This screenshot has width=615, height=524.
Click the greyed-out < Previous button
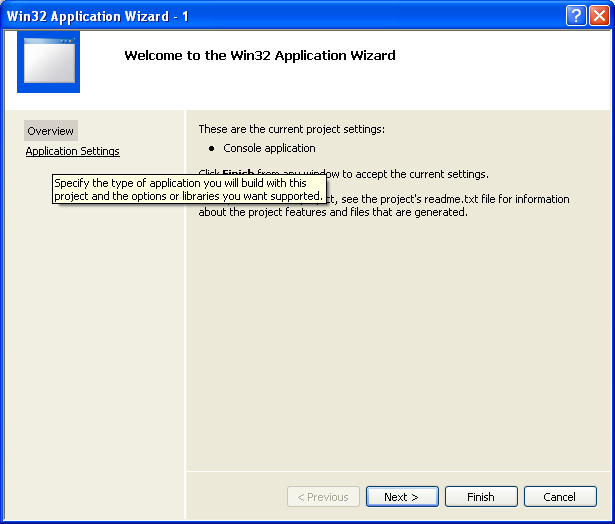pyautogui.click(x=323, y=497)
